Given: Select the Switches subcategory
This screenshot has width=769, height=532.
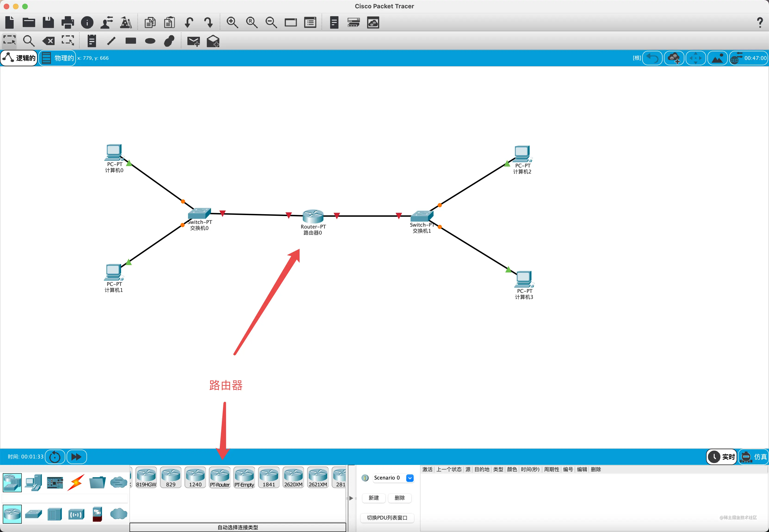Looking at the screenshot, I should point(33,514).
